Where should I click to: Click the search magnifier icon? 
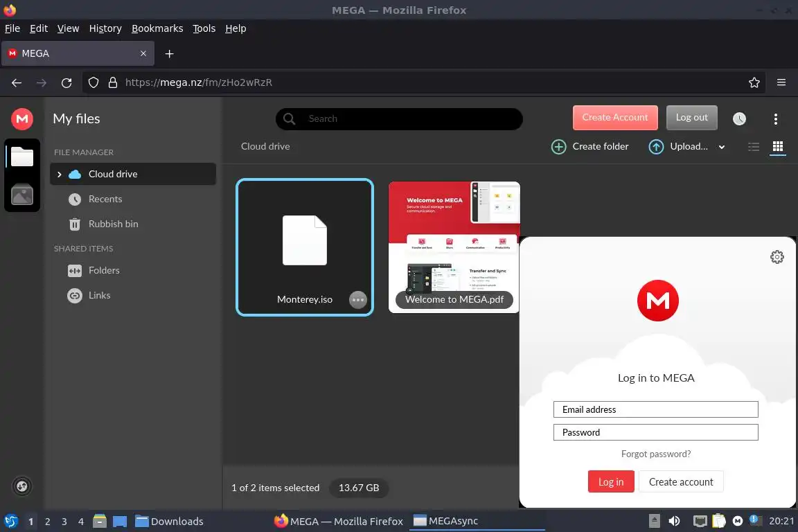tap(289, 118)
